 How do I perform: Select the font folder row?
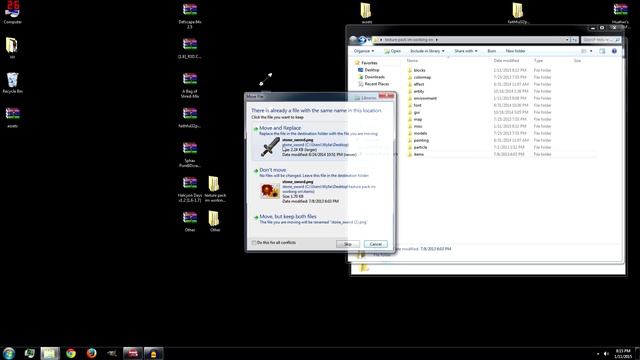click(x=502, y=105)
